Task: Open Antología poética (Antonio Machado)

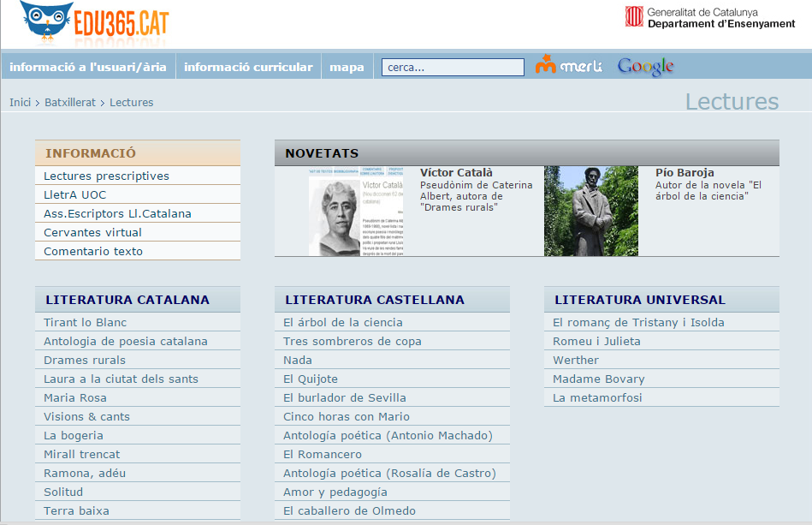Action: click(x=388, y=436)
